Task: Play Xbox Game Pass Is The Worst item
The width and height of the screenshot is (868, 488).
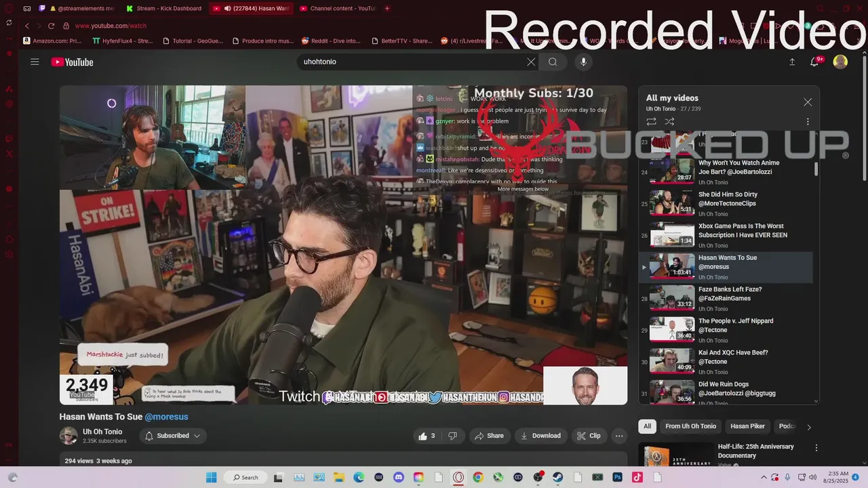Action: click(726, 236)
